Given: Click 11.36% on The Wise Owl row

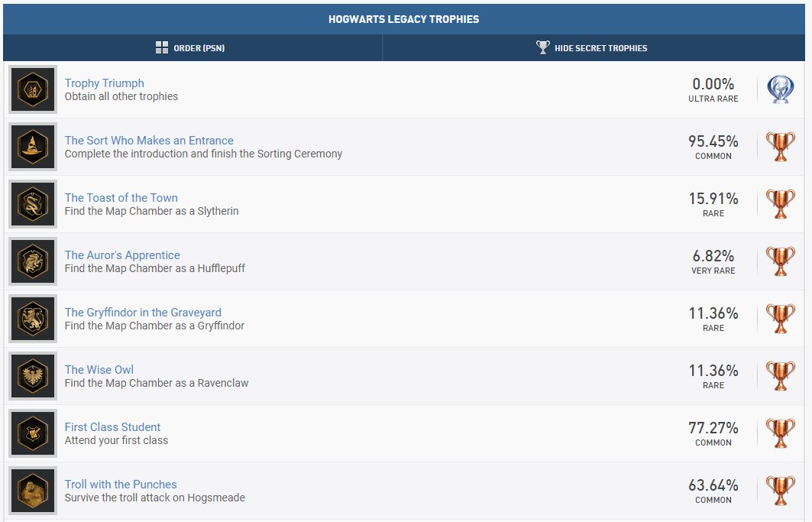Looking at the screenshot, I should point(713,371).
